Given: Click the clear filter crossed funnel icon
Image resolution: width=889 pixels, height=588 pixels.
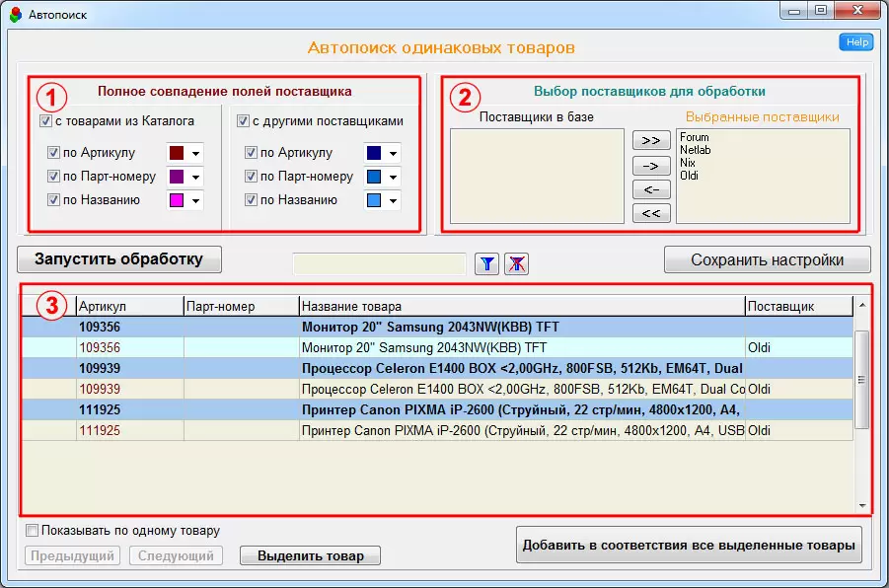Looking at the screenshot, I should click(x=516, y=263).
